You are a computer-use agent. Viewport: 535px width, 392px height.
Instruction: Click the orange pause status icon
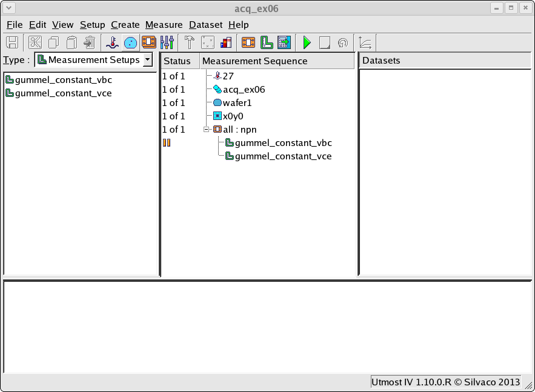click(x=167, y=143)
